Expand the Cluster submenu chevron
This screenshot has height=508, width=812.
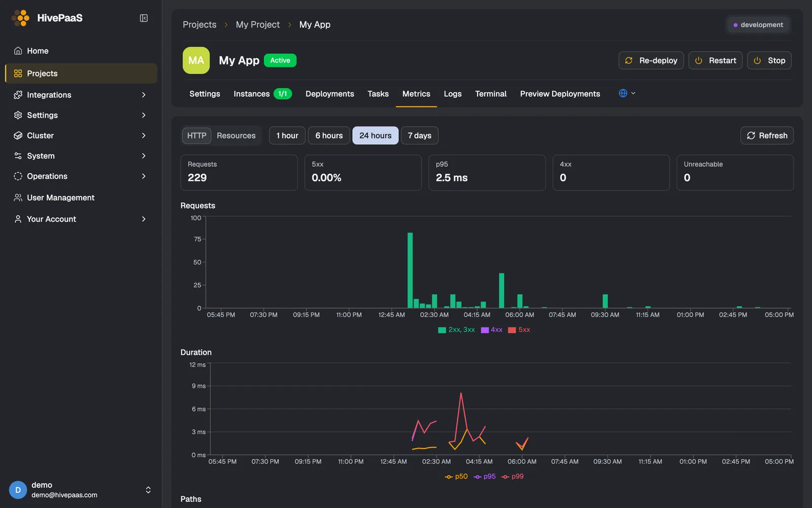(144, 136)
